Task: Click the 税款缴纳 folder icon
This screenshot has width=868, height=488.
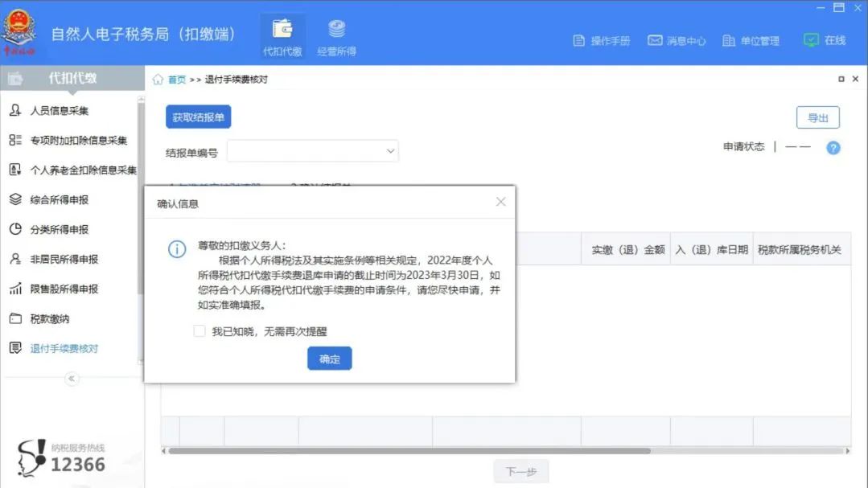Action: [15, 318]
